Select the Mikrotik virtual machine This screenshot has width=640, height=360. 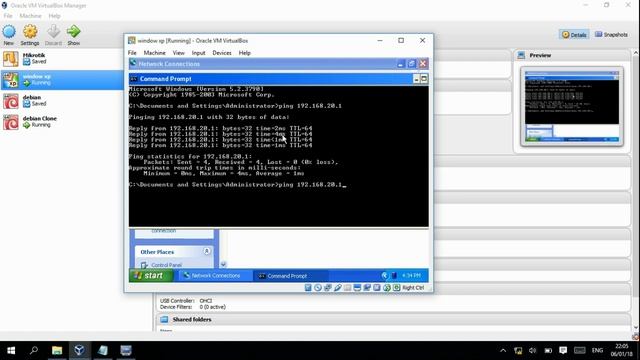(62, 59)
